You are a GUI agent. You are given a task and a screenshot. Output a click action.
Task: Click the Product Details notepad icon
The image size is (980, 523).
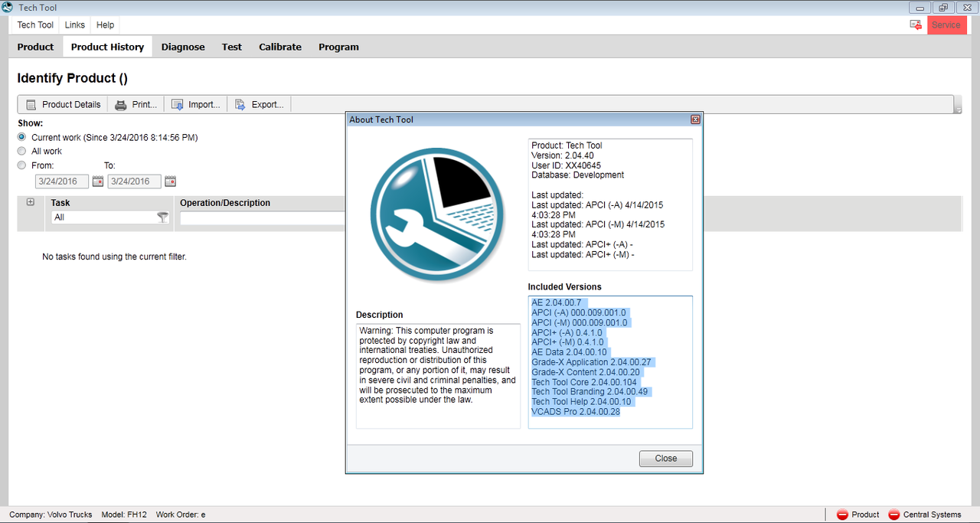(x=31, y=104)
